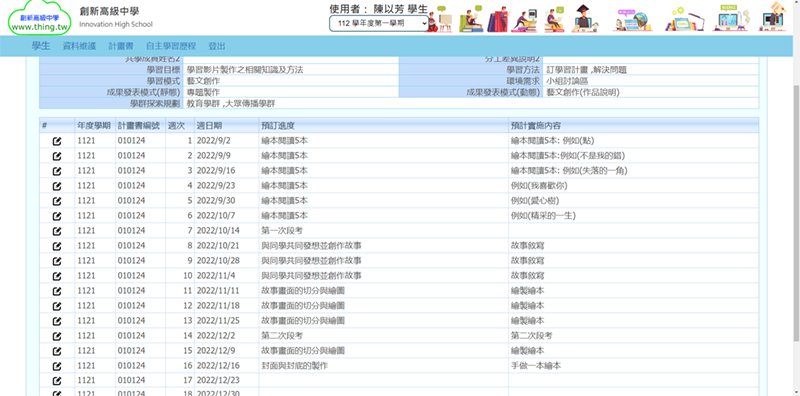Select the 例如(愛心樹) cell
Viewport: 800px width, 396px height.
tap(633, 201)
